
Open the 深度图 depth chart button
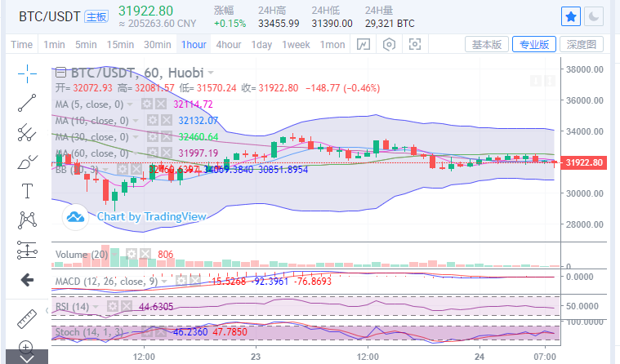pos(582,44)
